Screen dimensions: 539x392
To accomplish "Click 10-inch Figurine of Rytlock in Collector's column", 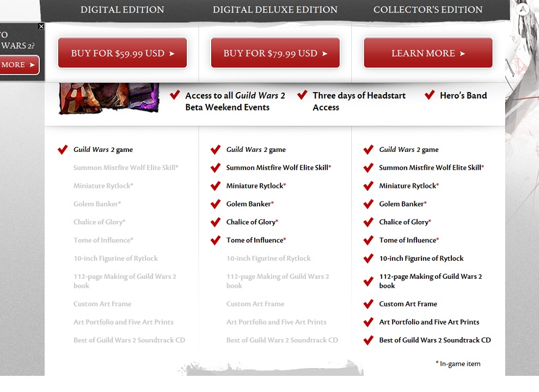I will (x=421, y=259).
